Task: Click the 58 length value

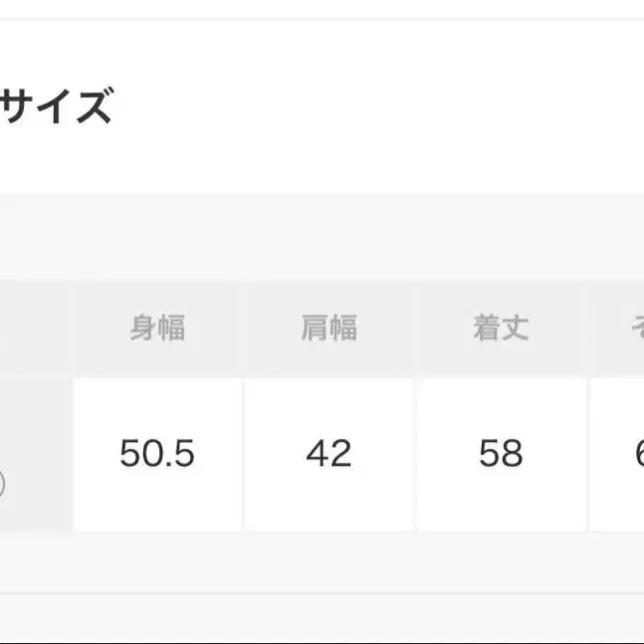Action: point(501,454)
